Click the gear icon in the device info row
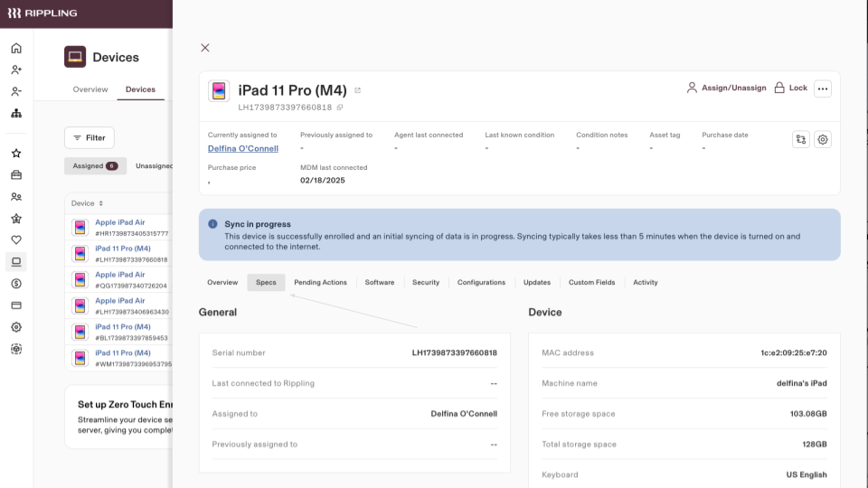This screenshot has width=868, height=488. coord(823,139)
